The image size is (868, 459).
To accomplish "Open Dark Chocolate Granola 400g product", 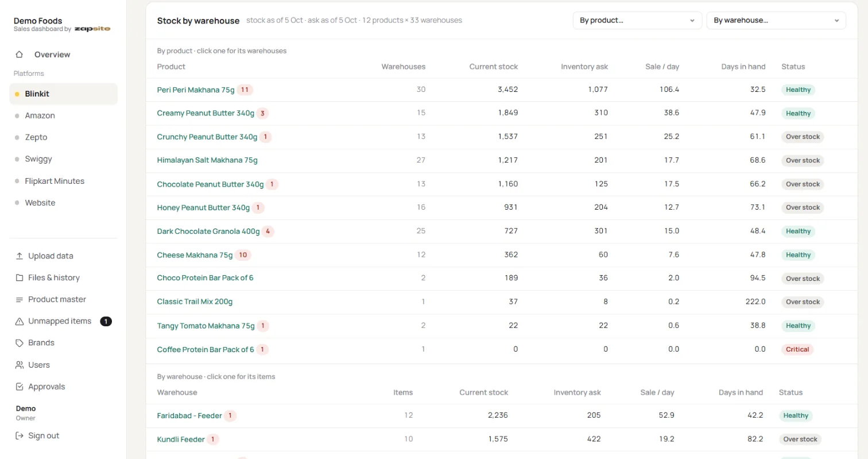I will coord(208,232).
